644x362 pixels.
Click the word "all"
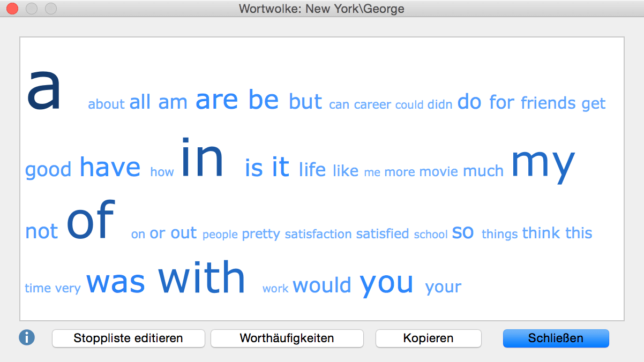point(140,102)
